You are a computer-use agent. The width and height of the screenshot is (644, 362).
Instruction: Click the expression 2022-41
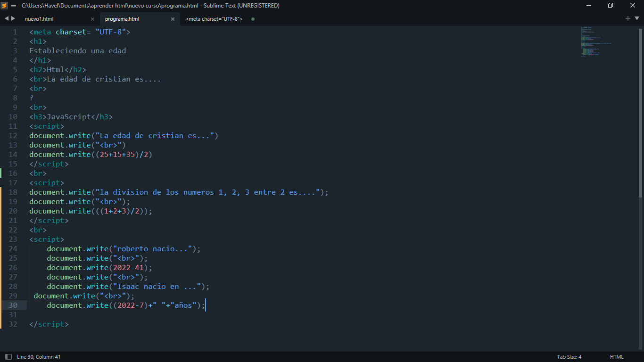pyautogui.click(x=128, y=268)
